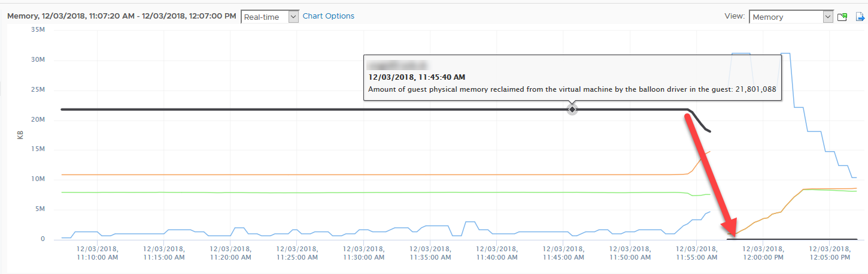868x274 pixels.
Task: Click the 35M y-axis label
Action: coord(37,29)
